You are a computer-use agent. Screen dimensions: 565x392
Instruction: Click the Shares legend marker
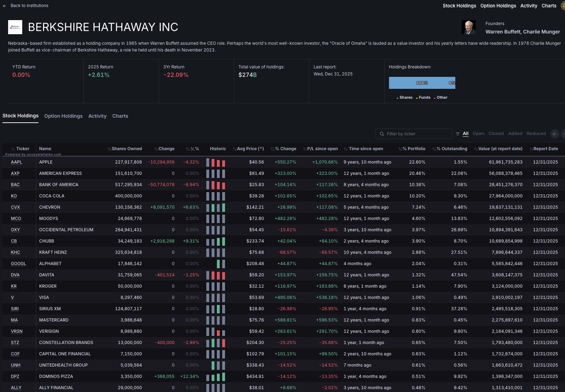tap(397, 98)
